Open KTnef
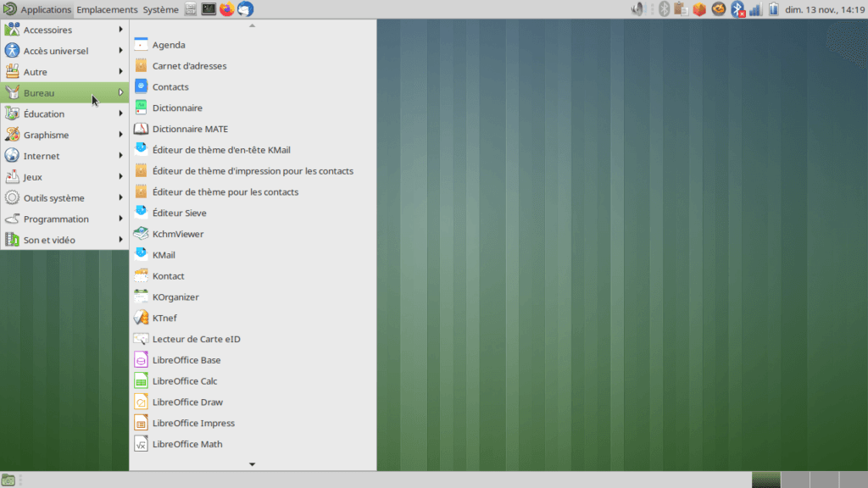Screen dimensions: 868x488 253,319
